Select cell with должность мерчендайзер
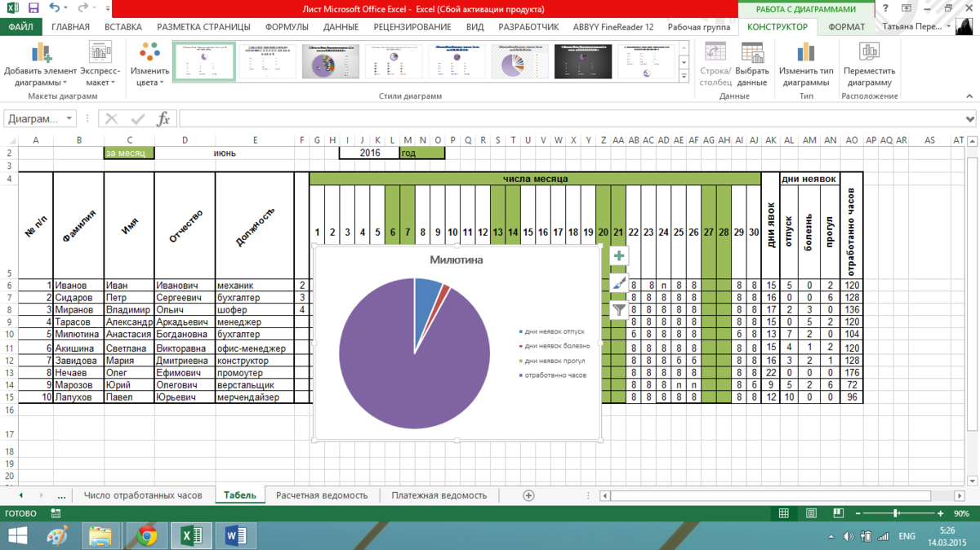980x550 pixels. point(255,397)
